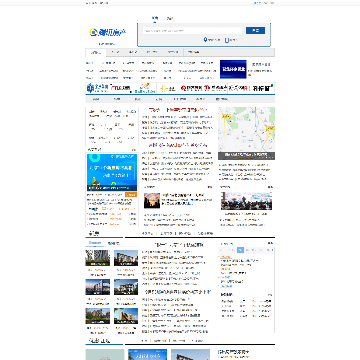Open the first tab of the gray navigation bar
This screenshot has width=360, height=360.
[x=96, y=52]
